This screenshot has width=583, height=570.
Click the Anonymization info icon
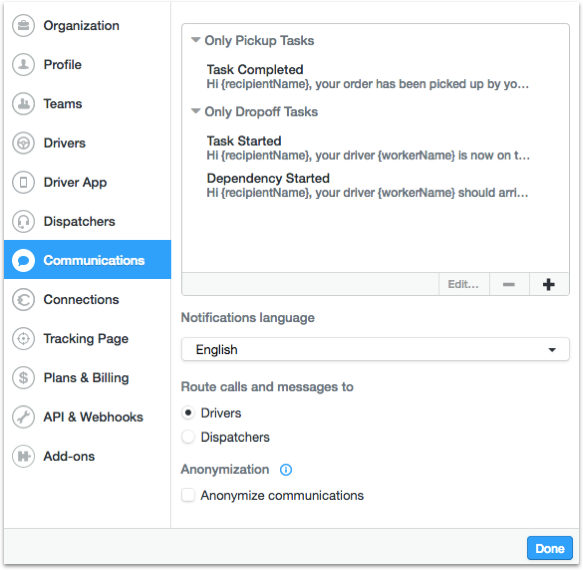[286, 470]
